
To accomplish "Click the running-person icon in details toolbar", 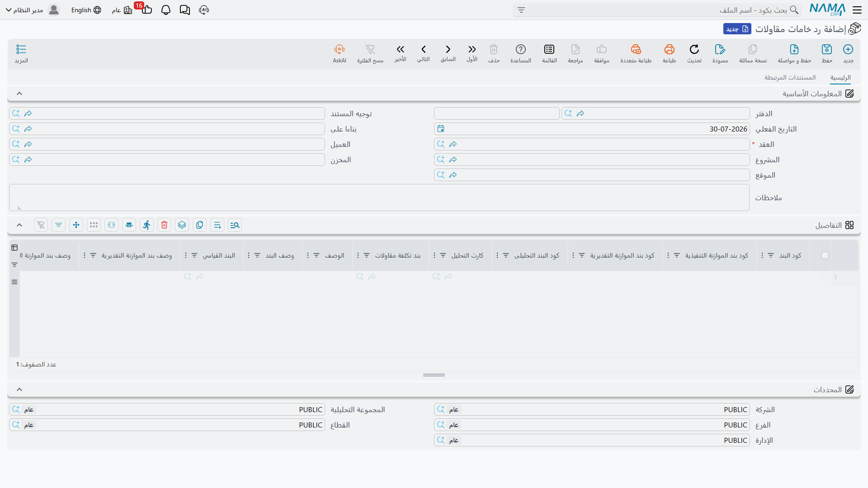I will pyautogui.click(x=147, y=225).
